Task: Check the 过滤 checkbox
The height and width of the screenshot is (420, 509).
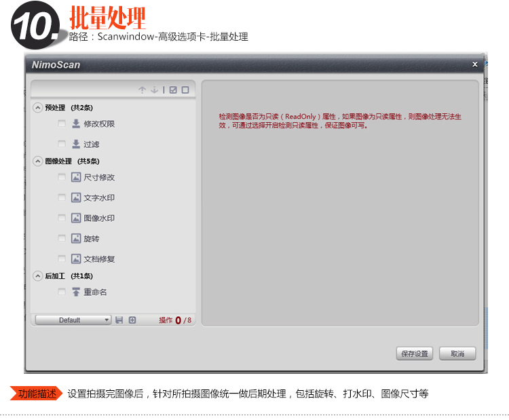Action: [x=62, y=144]
